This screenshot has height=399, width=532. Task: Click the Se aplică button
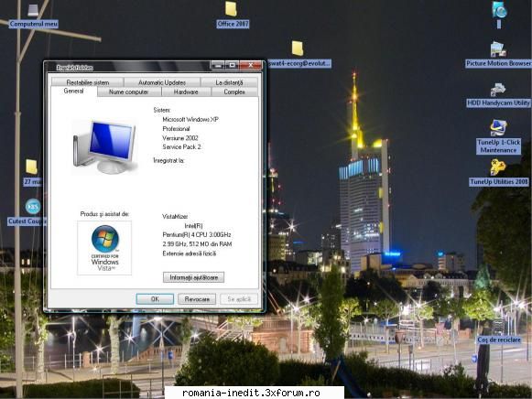coord(239,299)
